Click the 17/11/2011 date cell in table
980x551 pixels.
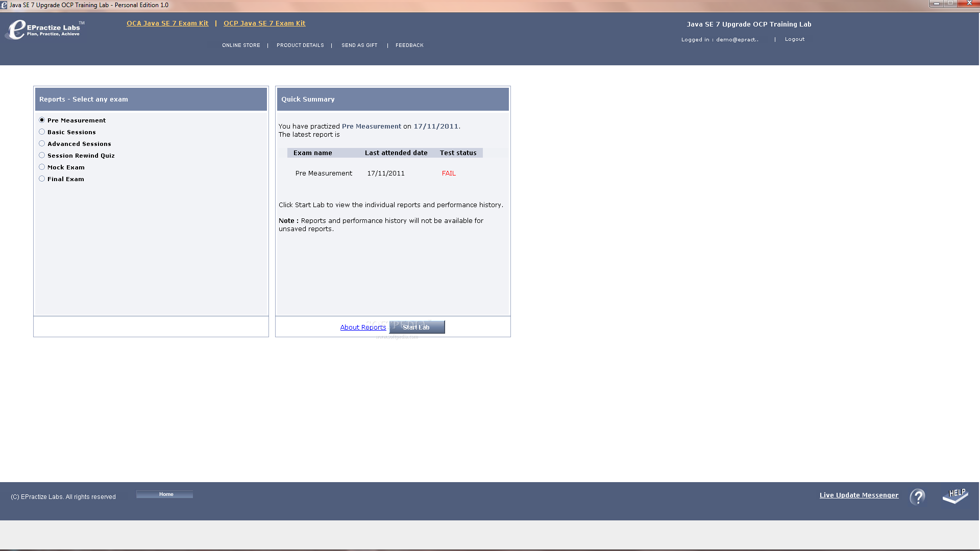tap(386, 173)
